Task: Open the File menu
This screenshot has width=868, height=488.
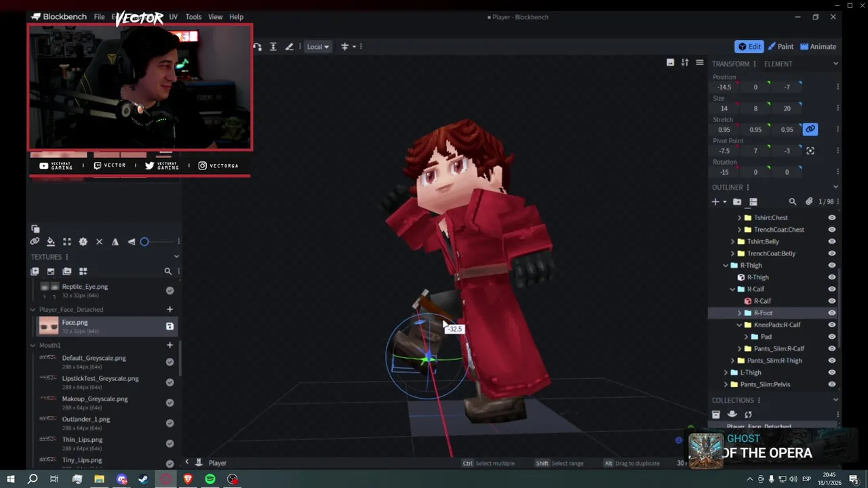Action: point(99,17)
